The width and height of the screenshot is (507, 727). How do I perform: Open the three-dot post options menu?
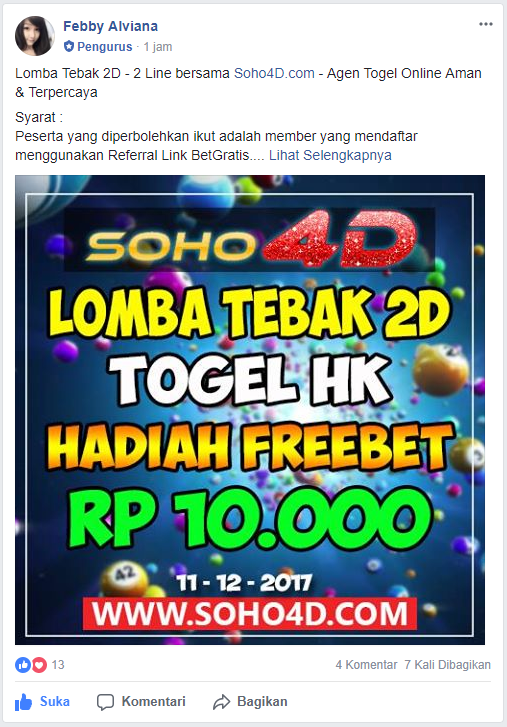coord(486,24)
